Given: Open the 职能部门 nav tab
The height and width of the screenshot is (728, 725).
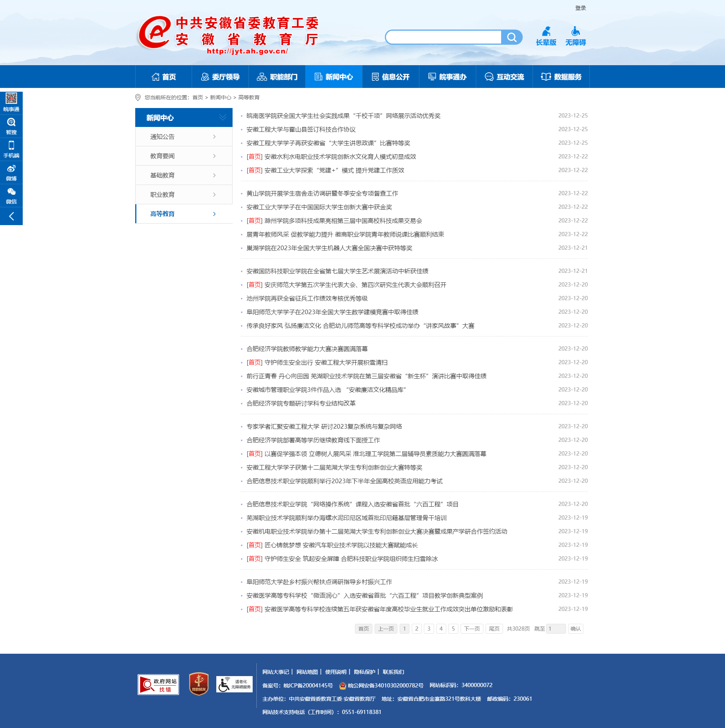Looking at the screenshot, I should coord(277,77).
